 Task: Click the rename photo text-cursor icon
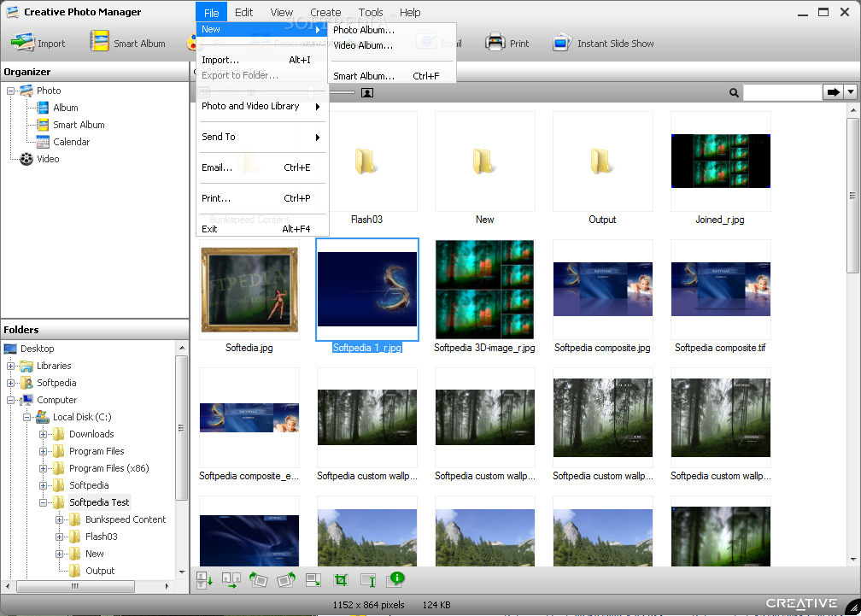click(x=368, y=580)
